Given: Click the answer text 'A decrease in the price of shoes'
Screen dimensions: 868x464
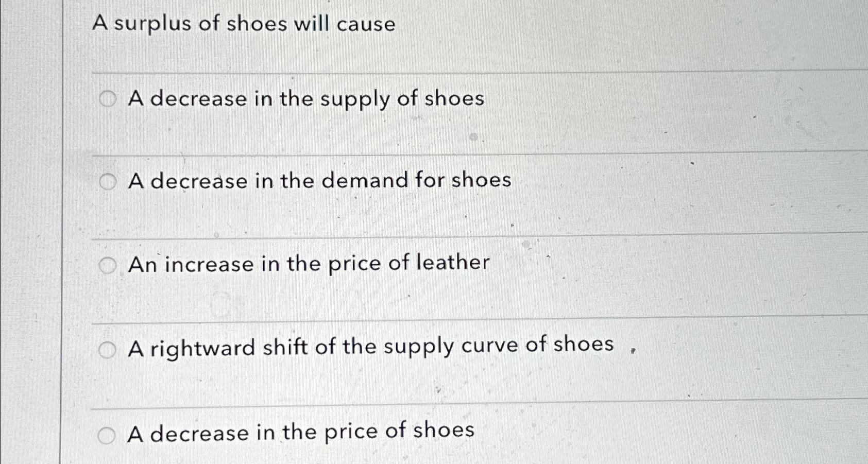Looking at the screenshot, I should point(301,433).
